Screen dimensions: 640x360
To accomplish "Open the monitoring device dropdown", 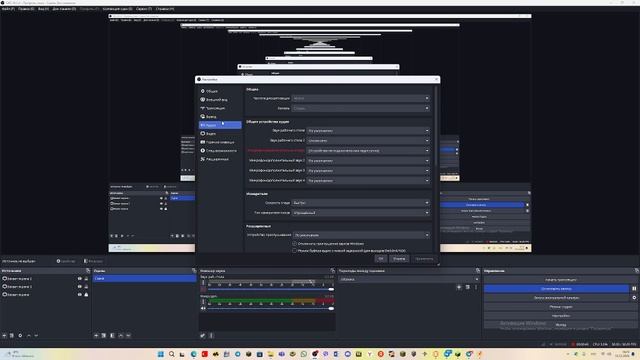I will tap(362, 235).
